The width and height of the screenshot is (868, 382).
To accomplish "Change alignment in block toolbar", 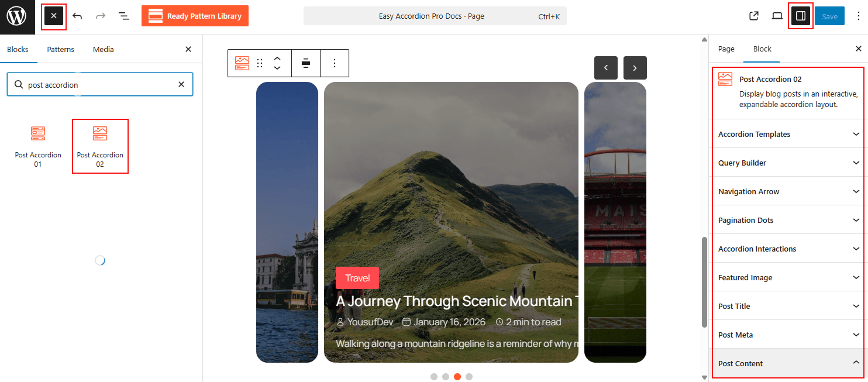I will point(306,63).
